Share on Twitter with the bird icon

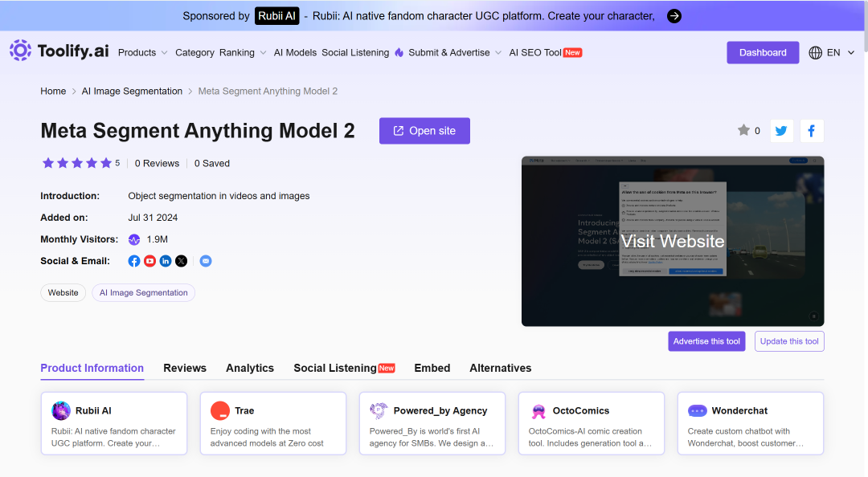(782, 131)
